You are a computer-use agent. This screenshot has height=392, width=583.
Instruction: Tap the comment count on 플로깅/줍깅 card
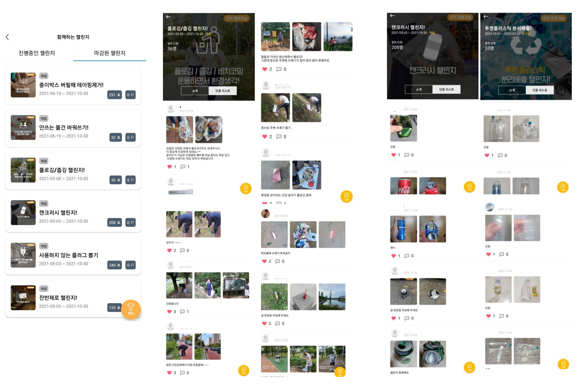[x=130, y=180]
